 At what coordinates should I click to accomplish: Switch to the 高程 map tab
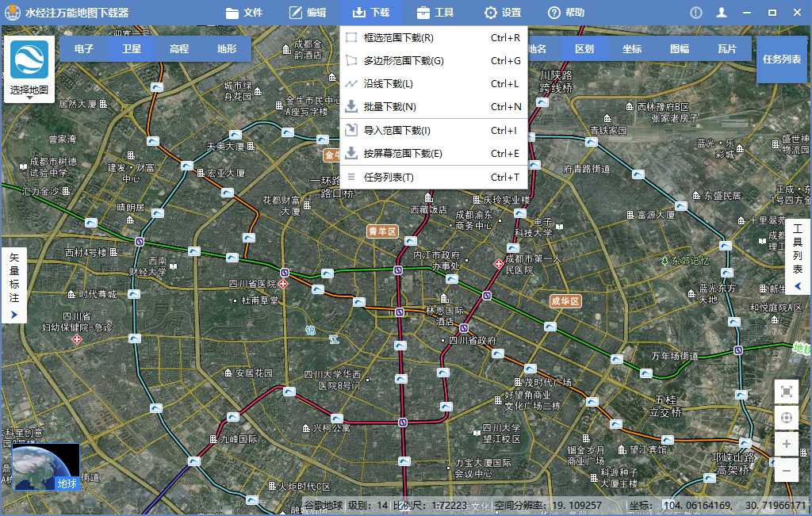pyautogui.click(x=178, y=49)
